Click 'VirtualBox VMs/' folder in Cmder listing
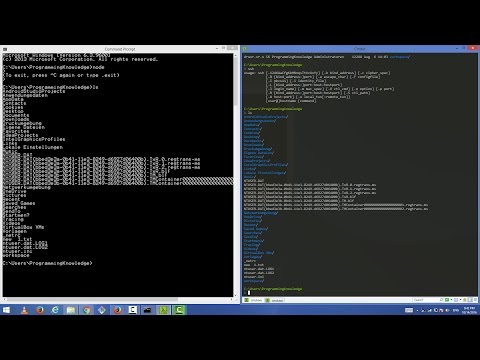Screen dimensions: 480x360 pos(259,253)
